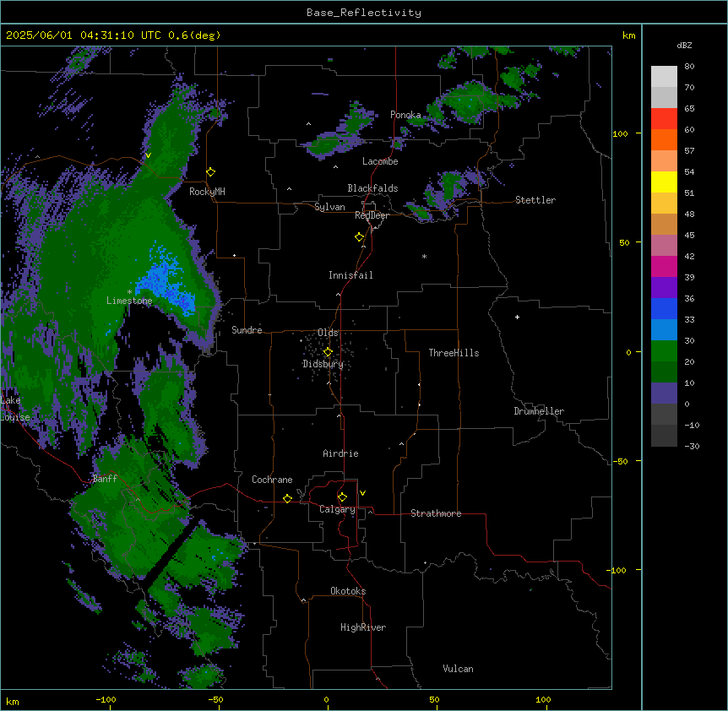Click the Didsbury city label

pos(323,364)
